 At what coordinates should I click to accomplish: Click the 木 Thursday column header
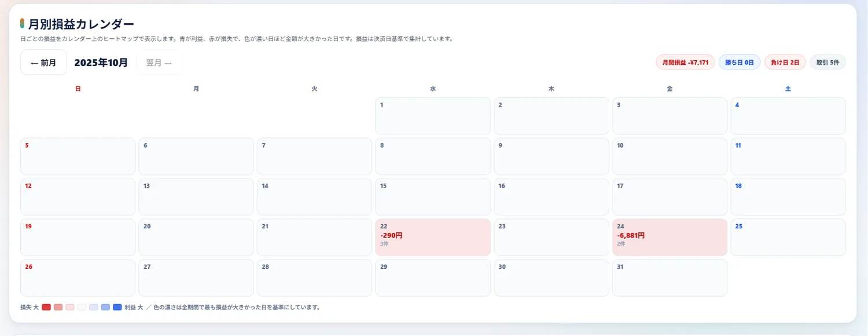point(551,89)
